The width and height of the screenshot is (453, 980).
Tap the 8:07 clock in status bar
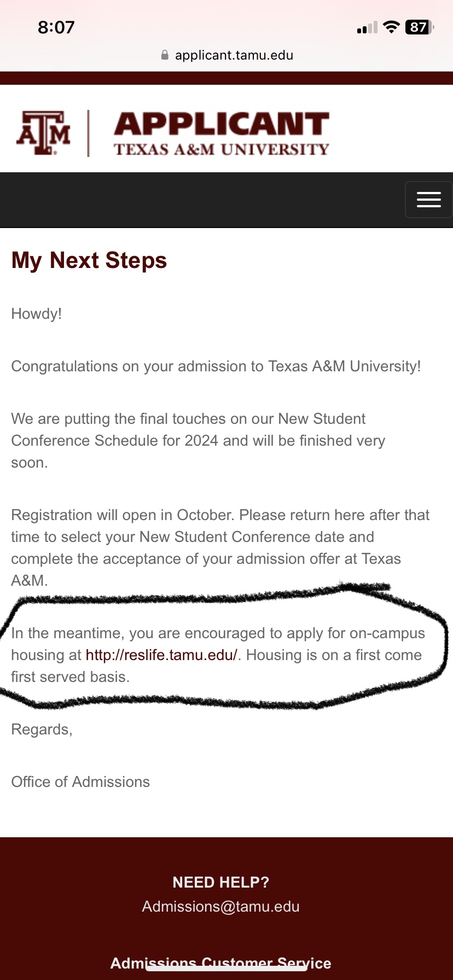click(x=56, y=27)
